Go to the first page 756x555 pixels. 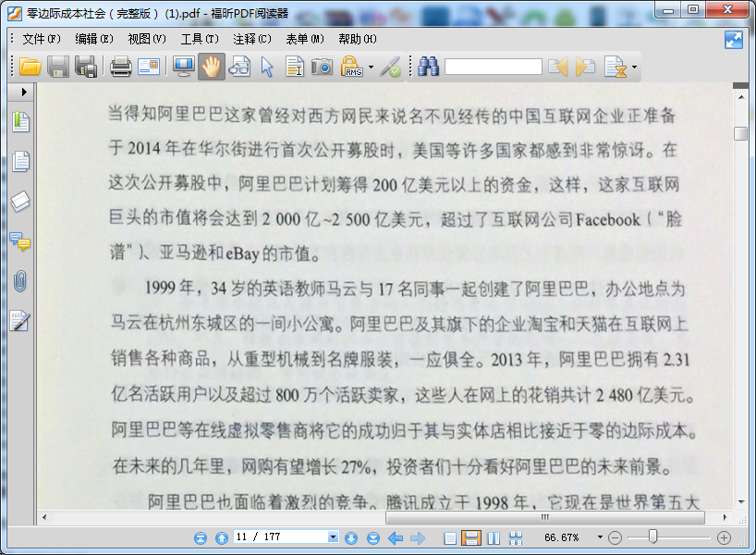(x=200, y=537)
